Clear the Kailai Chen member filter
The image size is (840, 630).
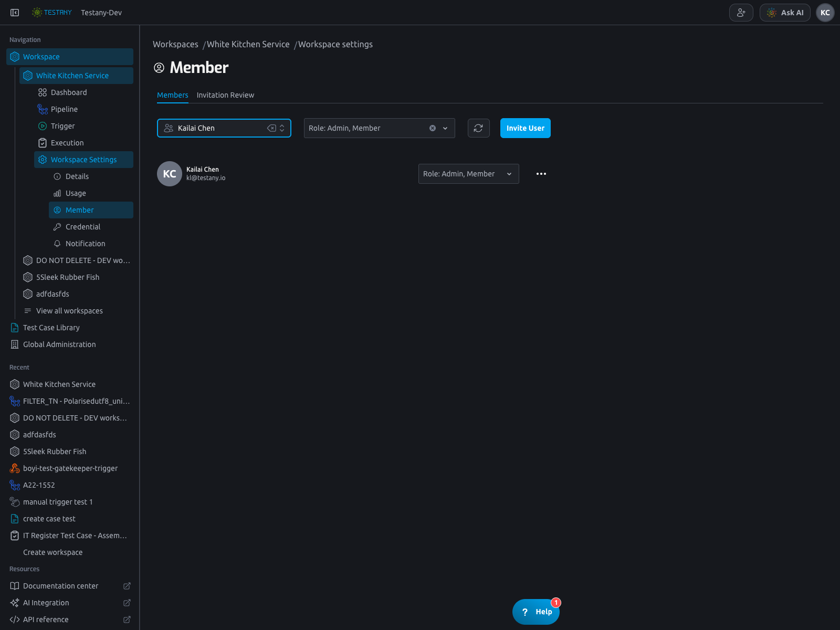[x=271, y=128]
